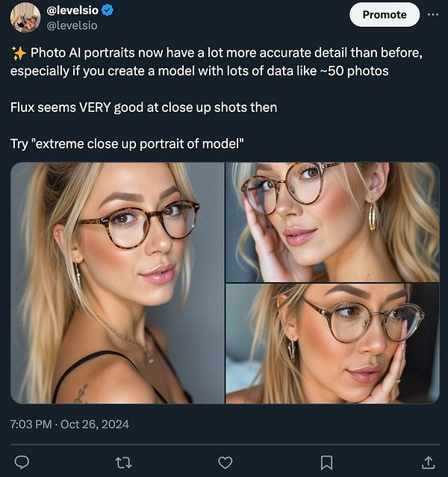Open the reply comment icon
This screenshot has height=477, width=448.
pos(22,462)
